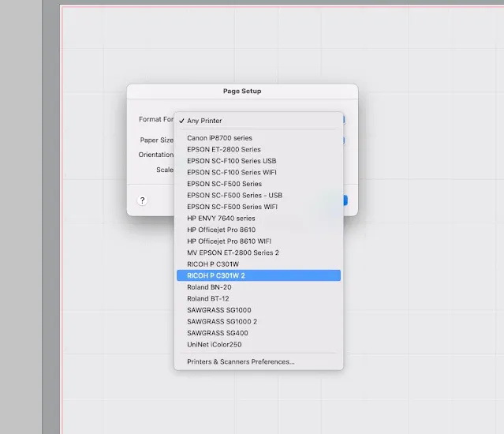
Task: Choose UniNet iColor250 printer
Action: tap(259, 345)
